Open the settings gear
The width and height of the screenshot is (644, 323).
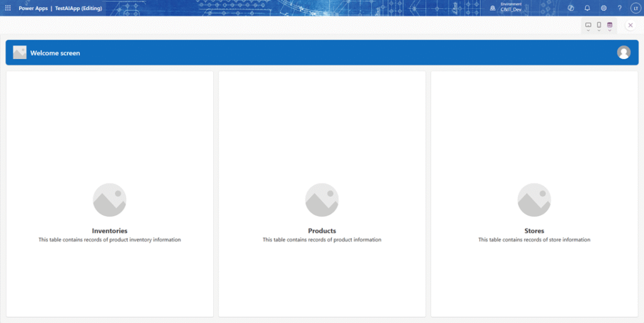point(604,8)
